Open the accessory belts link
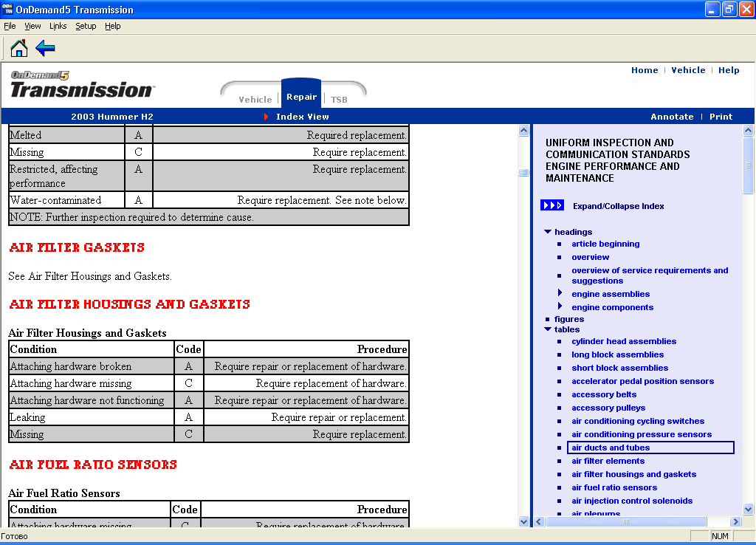 pos(604,394)
